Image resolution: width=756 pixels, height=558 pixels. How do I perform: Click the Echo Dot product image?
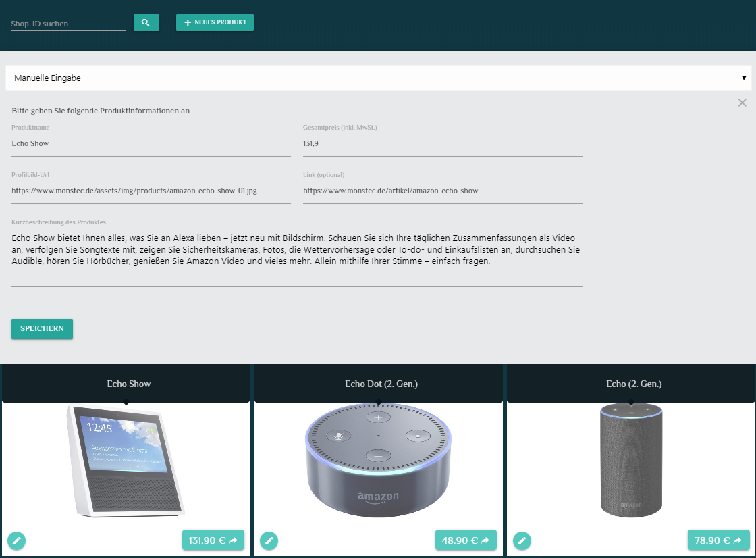[379, 459]
